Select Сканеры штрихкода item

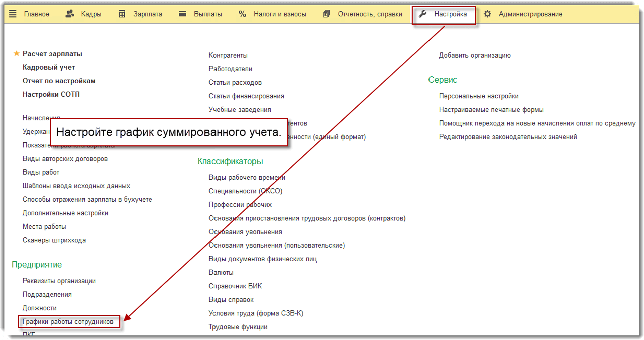[x=54, y=240]
